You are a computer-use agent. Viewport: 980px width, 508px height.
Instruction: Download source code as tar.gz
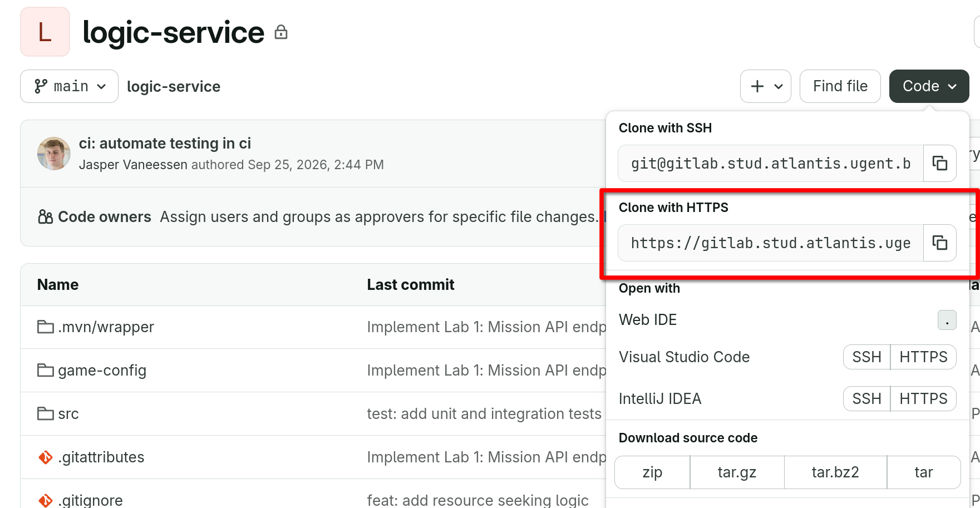(737, 472)
